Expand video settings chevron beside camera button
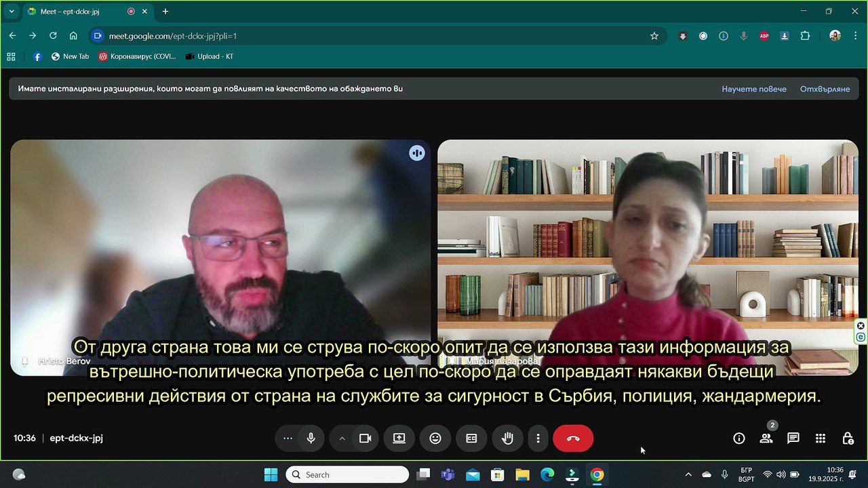The height and width of the screenshot is (488, 868). point(342,439)
